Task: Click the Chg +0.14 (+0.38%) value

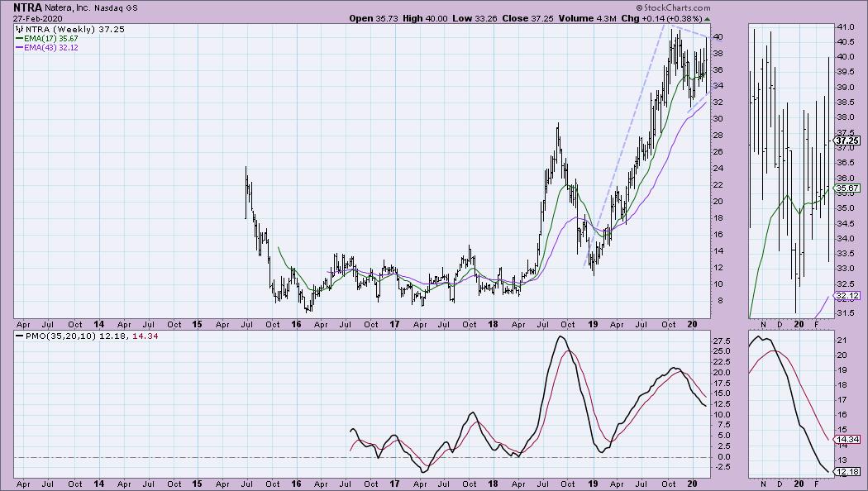Action: (662, 18)
